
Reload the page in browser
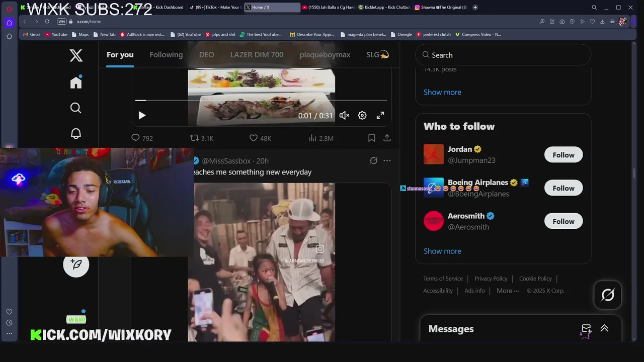[x=47, y=22]
